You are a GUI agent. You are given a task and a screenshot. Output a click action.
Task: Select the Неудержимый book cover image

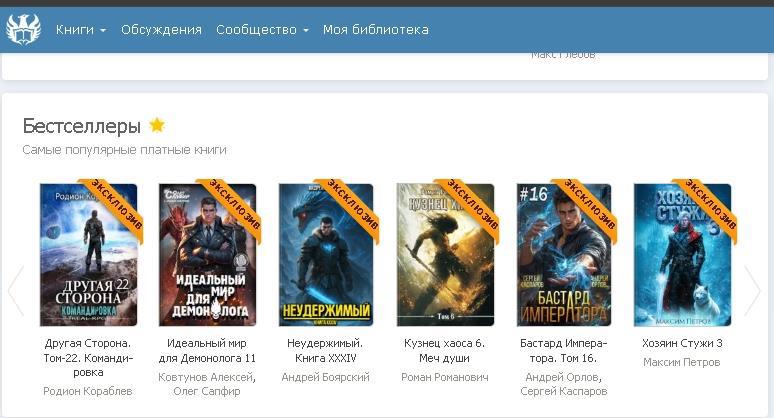click(x=326, y=255)
